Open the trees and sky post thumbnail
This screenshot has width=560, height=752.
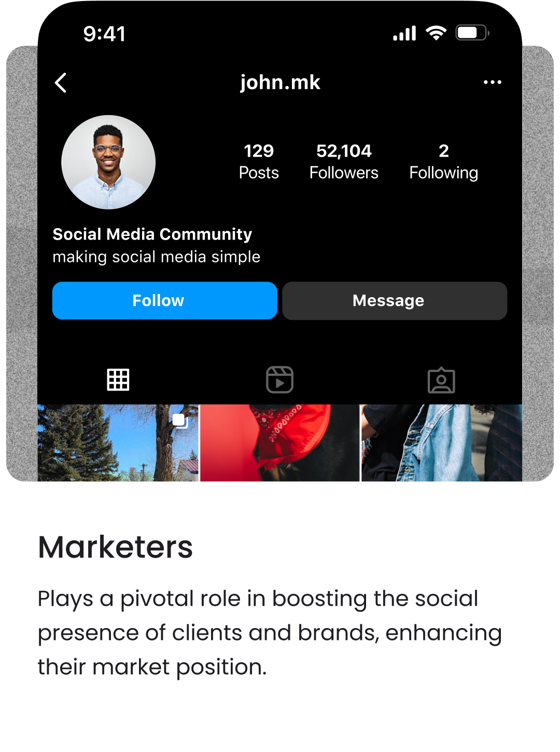(x=104, y=443)
